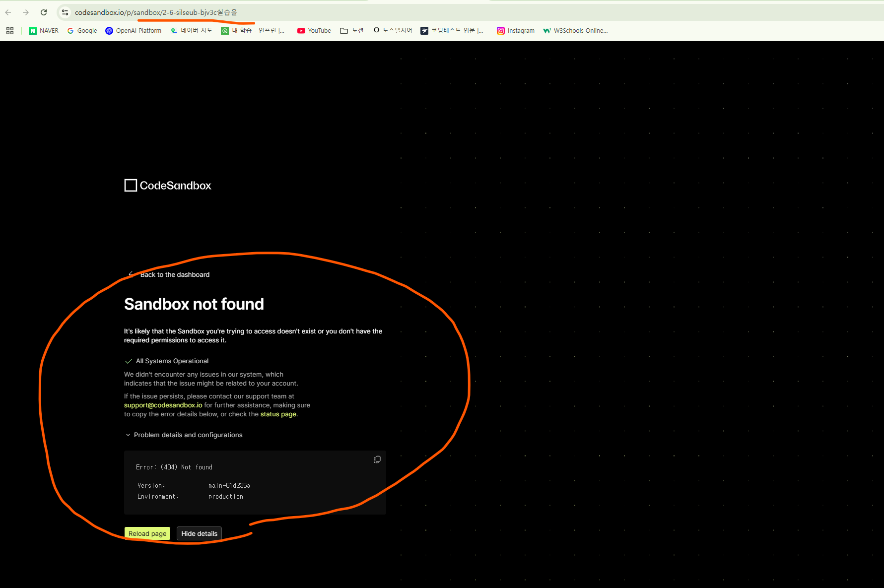Open the Instagram bookmark
The image size is (884, 588).
pyautogui.click(x=516, y=31)
